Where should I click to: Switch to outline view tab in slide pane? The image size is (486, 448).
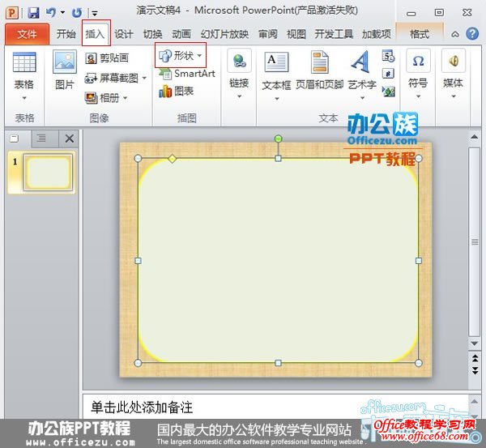tap(41, 139)
